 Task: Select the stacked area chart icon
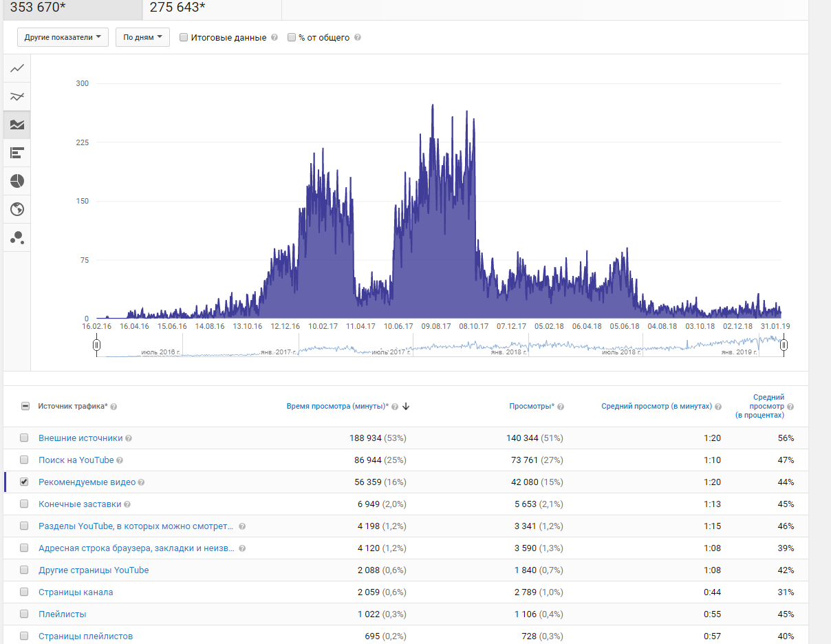tap(17, 125)
